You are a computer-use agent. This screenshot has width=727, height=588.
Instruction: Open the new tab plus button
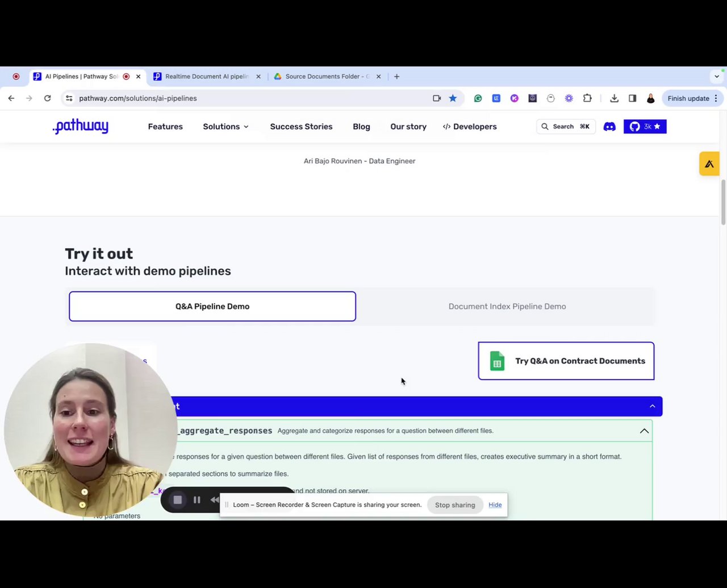(x=397, y=77)
